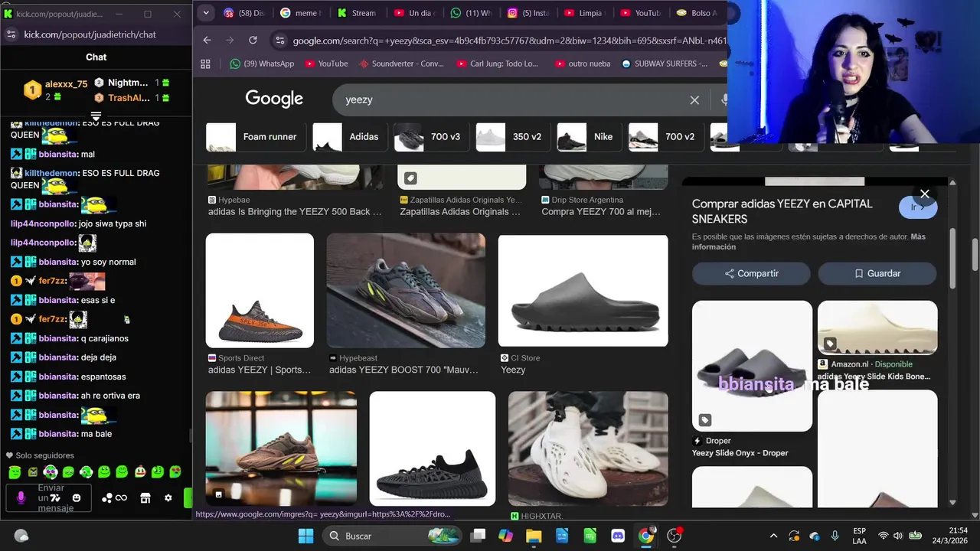Click the 'Ir' visit button

coord(918,207)
